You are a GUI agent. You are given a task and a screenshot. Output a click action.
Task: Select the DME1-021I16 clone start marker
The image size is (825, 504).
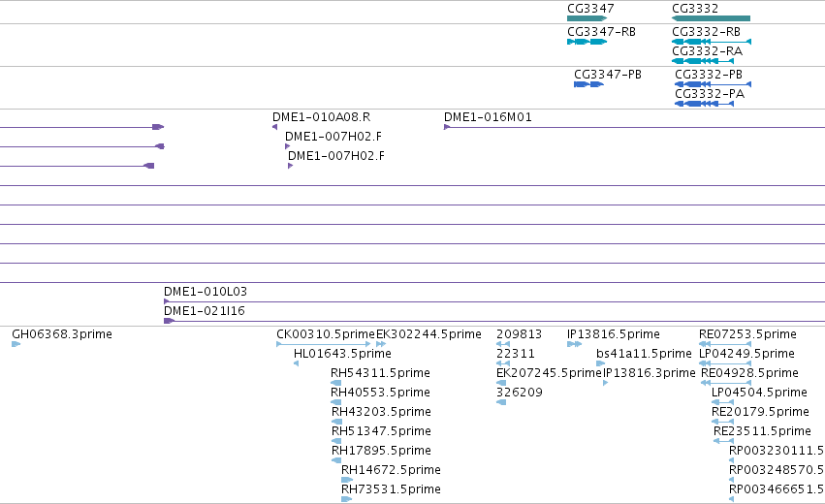(169, 321)
